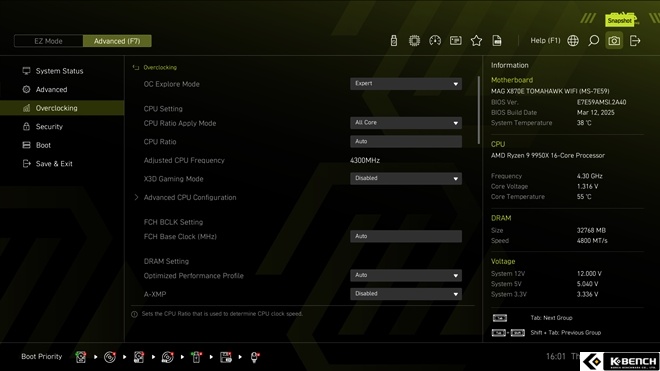Select Overclocking in the sidebar
This screenshot has width=660, height=371.
pyautogui.click(x=62, y=108)
